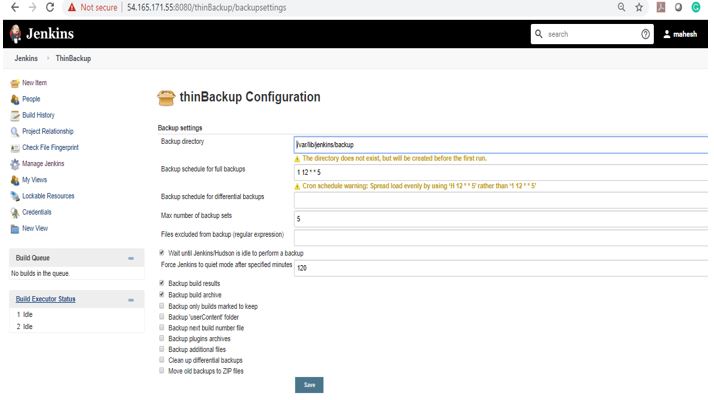
Task: Click the New Item icon in sidebar
Action: click(x=14, y=83)
